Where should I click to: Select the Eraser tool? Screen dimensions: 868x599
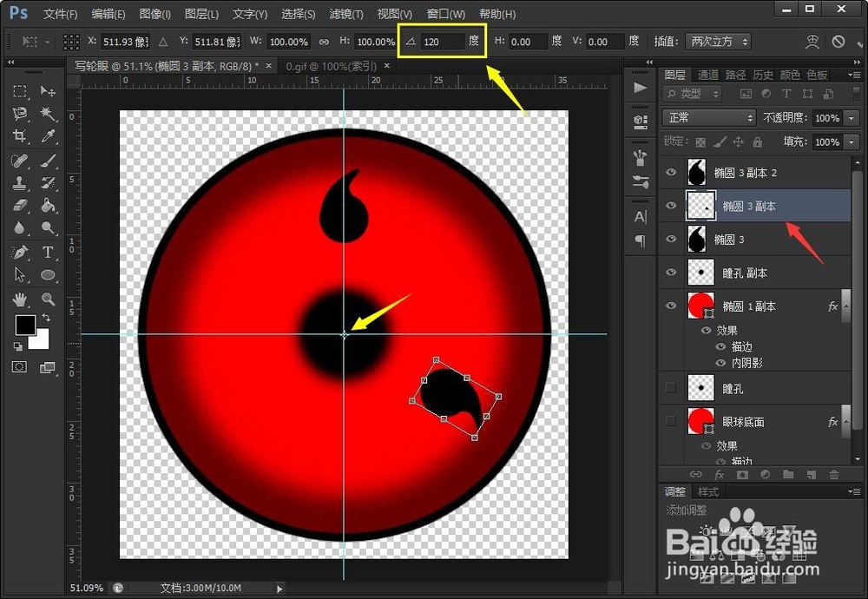coord(20,206)
